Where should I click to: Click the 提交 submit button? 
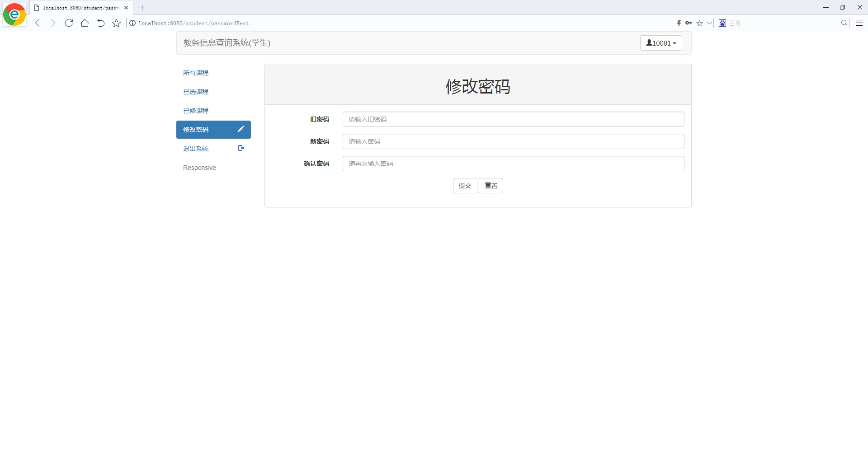pyautogui.click(x=465, y=186)
